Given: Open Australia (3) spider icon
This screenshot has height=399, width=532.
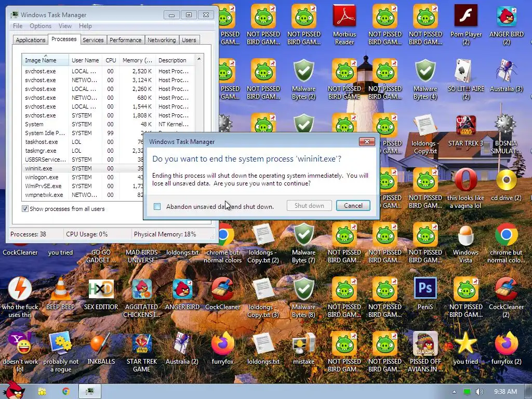Looking at the screenshot, I should coord(506,75).
